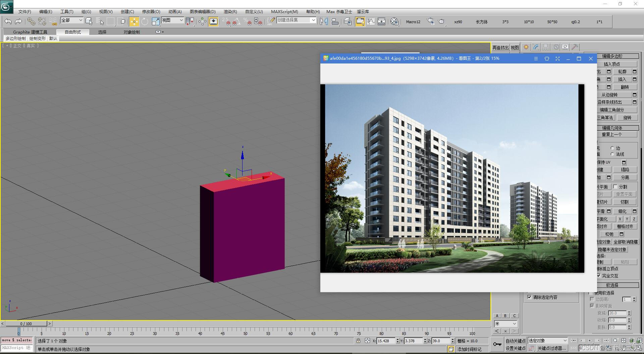Switch to the 对象绘制 ribbon tab

(x=131, y=32)
